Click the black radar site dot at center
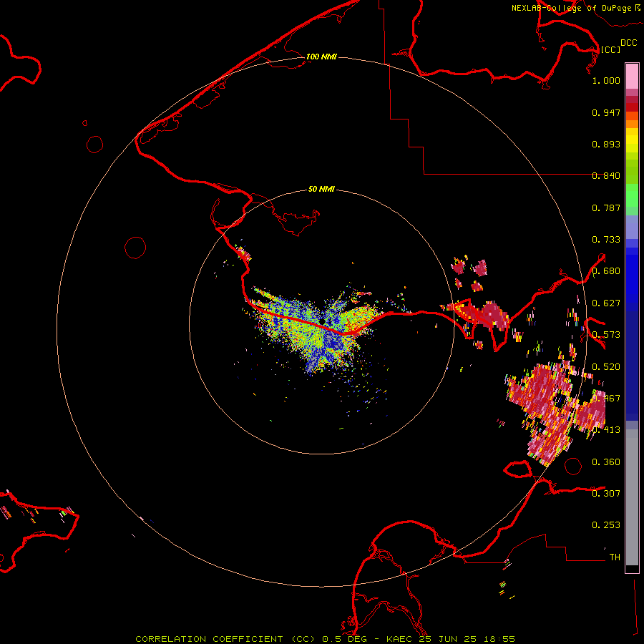The height and width of the screenshot is (644, 644). click(x=322, y=321)
